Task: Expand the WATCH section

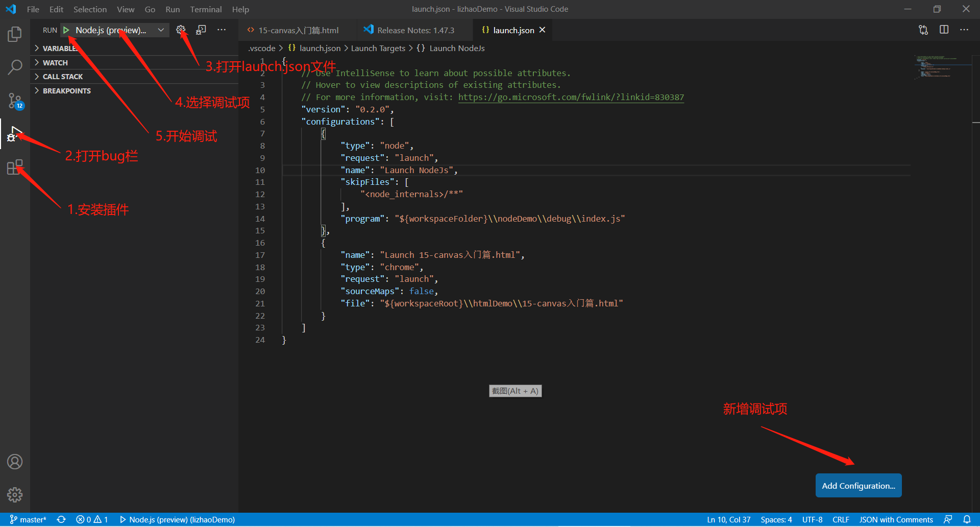Action: [x=55, y=63]
